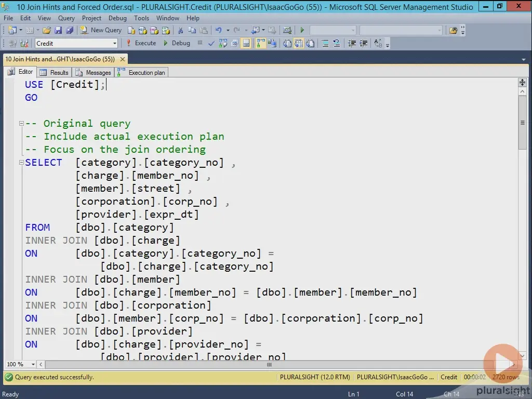Switch to the Execution plan tab
Viewport: 532px width, 399px height.
tap(141, 72)
